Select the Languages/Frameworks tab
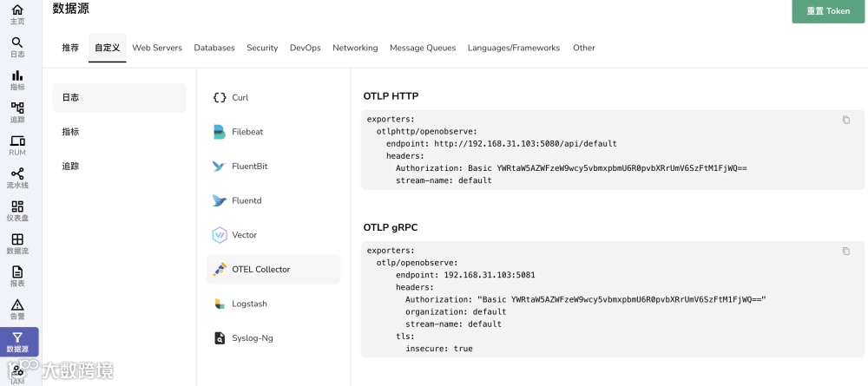 [514, 48]
